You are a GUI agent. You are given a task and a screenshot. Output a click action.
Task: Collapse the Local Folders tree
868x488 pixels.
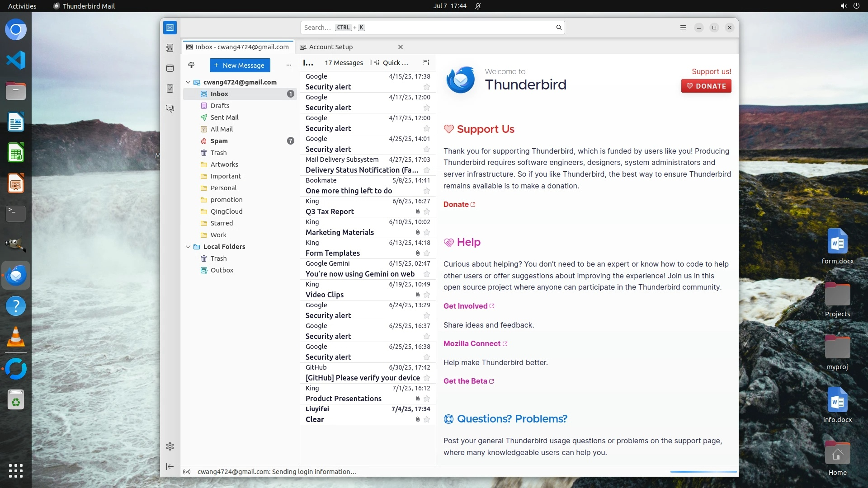188,247
